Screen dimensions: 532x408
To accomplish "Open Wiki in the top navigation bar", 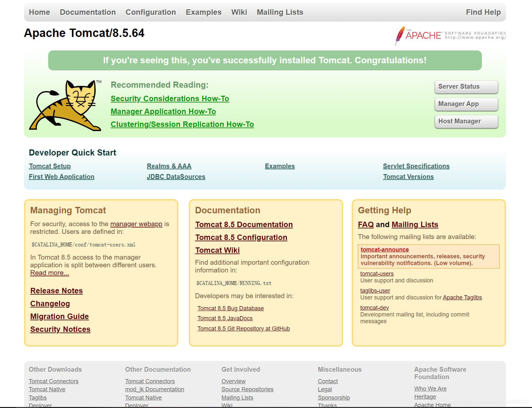I will [x=239, y=12].
